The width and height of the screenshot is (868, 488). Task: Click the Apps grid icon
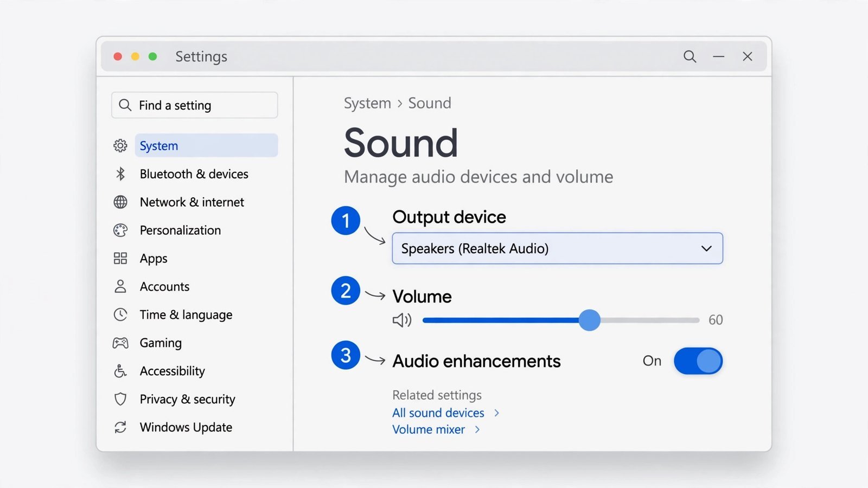point(120,258)
